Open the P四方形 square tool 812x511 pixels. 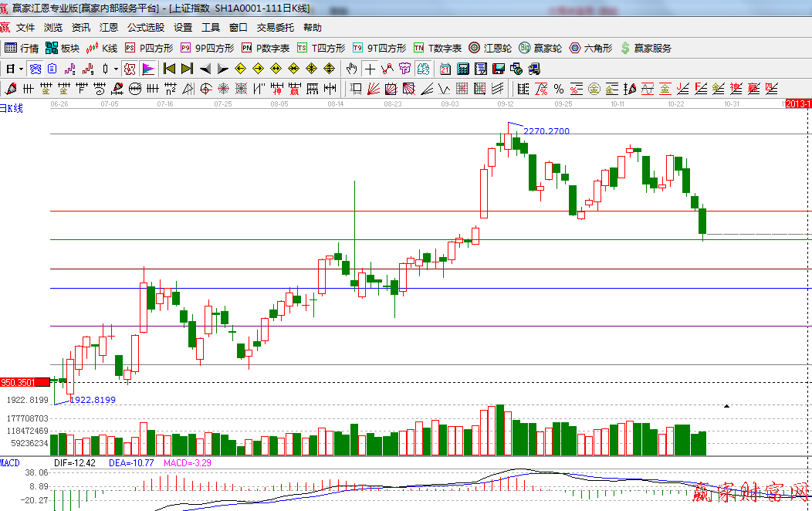click(149, 48)
